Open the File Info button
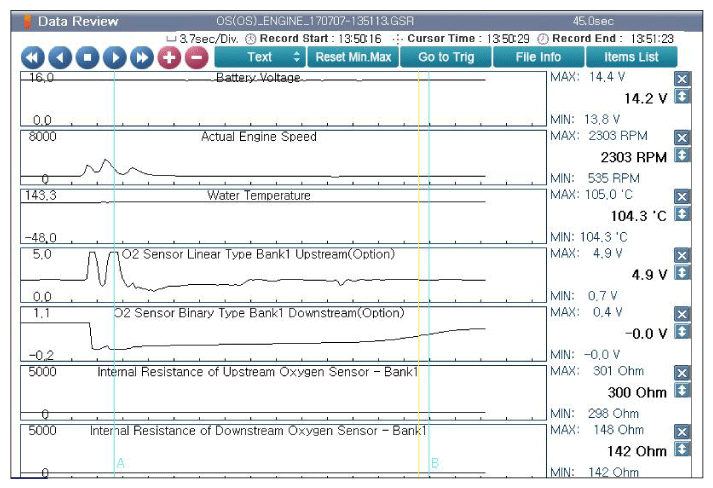This screenshot has width=713, height=488. (538, 57)
